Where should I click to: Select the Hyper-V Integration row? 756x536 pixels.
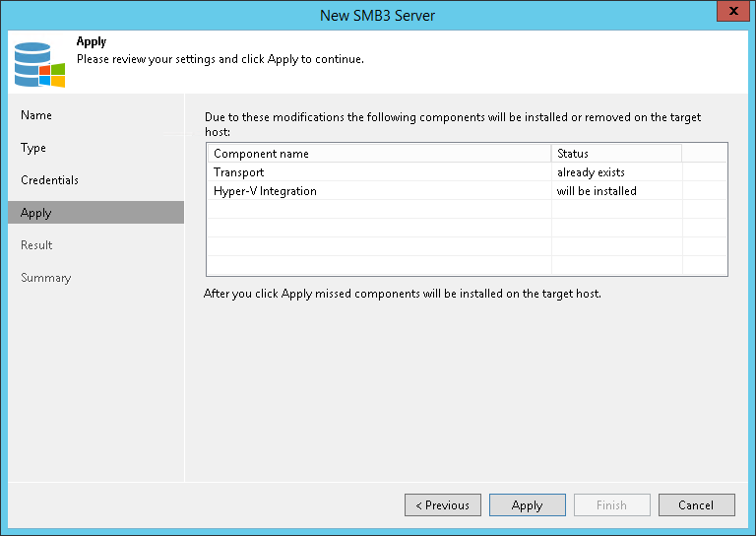coord(265,191)
